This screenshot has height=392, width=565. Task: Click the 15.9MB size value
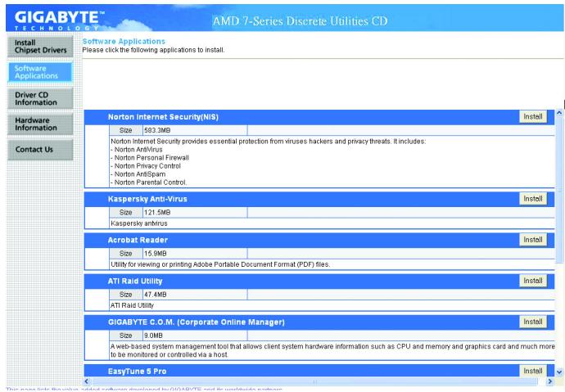(x=156, y=254)
